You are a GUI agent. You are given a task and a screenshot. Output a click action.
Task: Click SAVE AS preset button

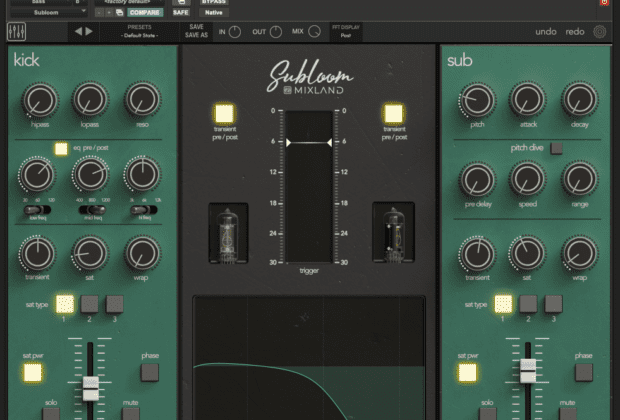coord(197,35)
